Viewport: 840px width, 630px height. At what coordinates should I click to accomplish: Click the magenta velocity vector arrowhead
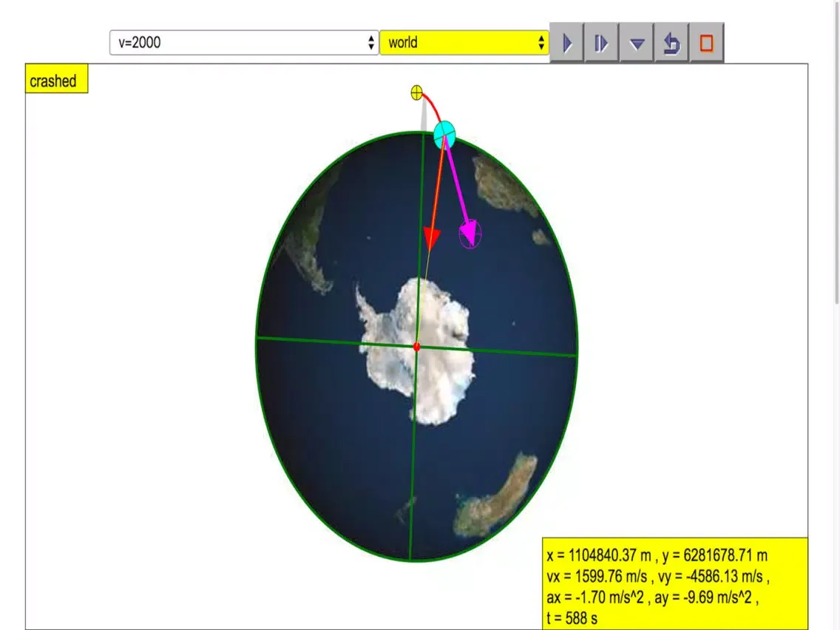tap(469, 232)
